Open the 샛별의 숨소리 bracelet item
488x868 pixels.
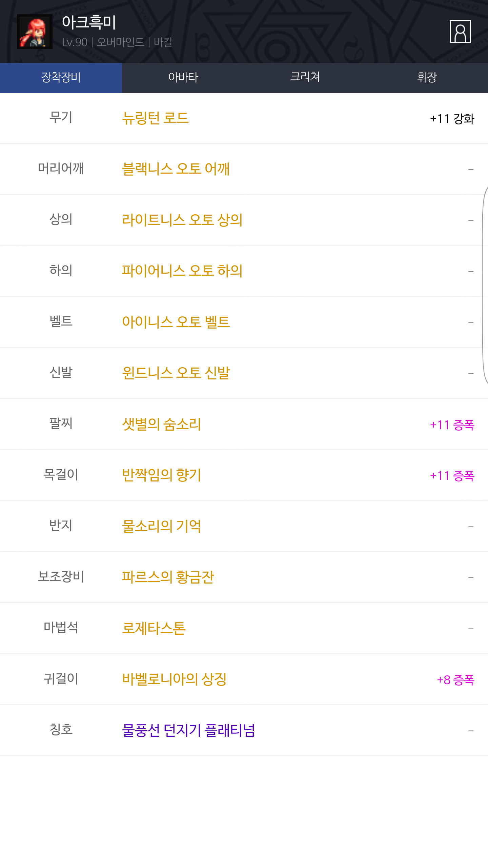click(162, 424)
